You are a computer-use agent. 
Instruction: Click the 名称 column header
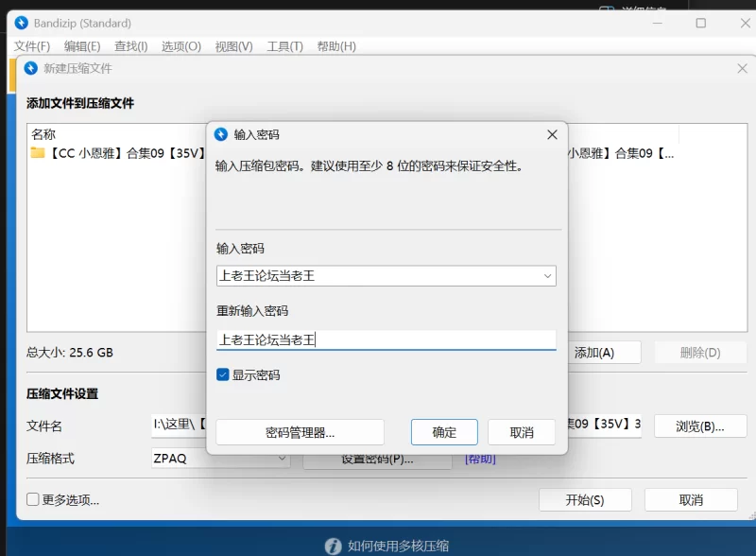click(43, 134)
